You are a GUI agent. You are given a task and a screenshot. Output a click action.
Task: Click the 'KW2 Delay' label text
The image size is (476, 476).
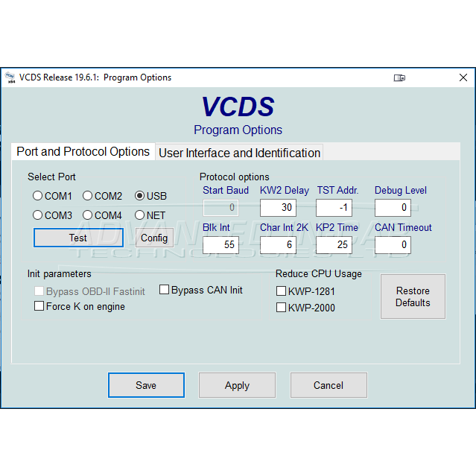284,191
